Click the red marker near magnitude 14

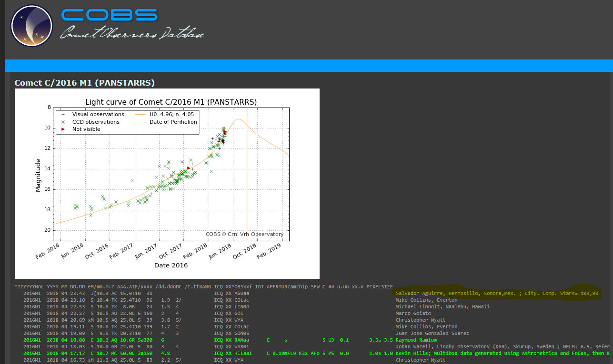[189, 168]
